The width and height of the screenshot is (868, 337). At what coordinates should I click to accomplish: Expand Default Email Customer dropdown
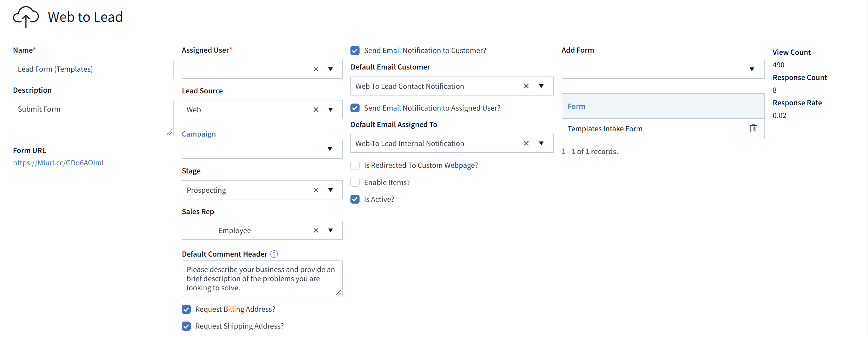(541, 86)
